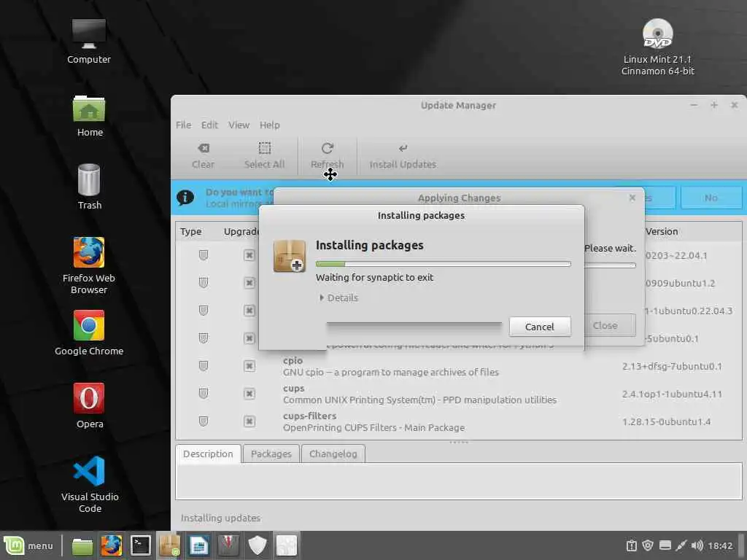Screen dimensions: 747x560
Task: Click the shield icon in the 0203~22.04.1 row
Action: coord(204,255)
